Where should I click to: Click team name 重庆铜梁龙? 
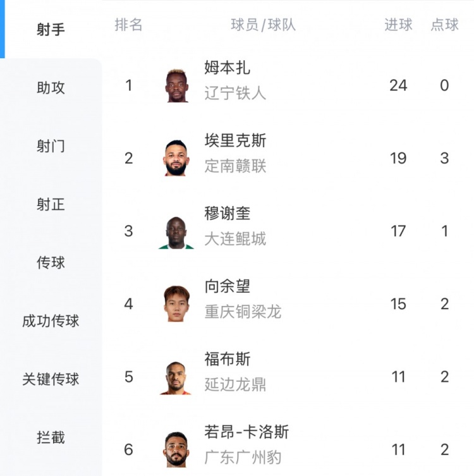(243, 312)
